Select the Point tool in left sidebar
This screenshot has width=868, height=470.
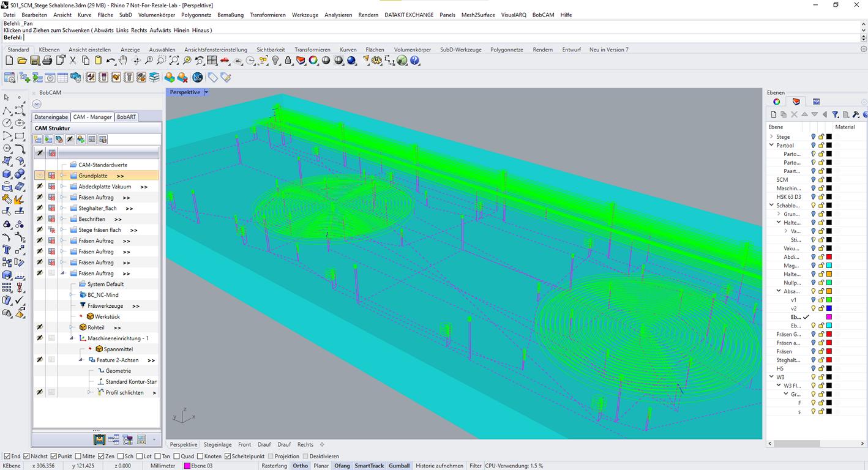pyautogui.click(x=20, y=98)
